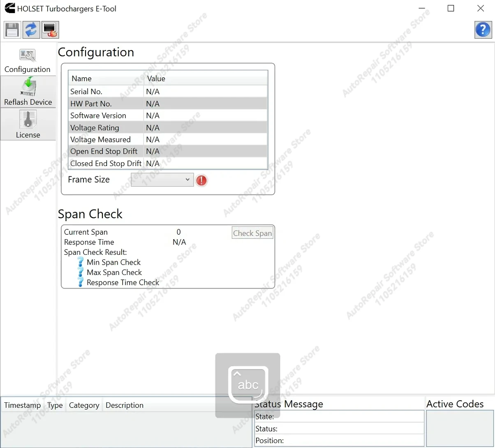Click the Response Time Check status indicator

[81, 283]
